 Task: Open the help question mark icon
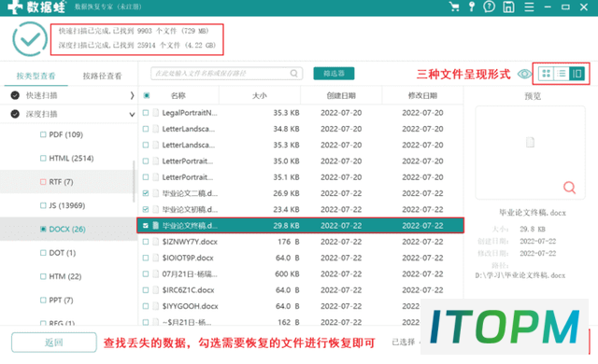[489, 7]
